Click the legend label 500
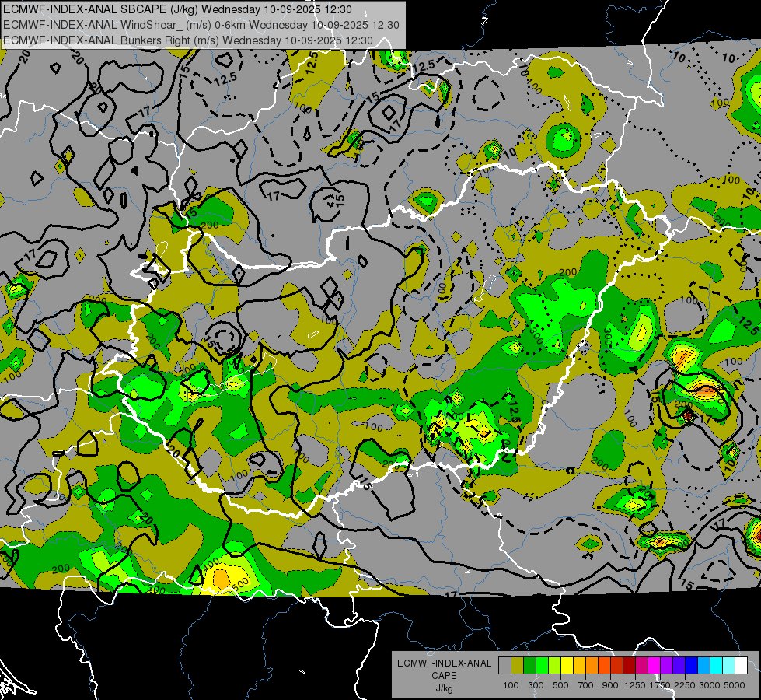This screenshot has height=700, width=761. (560, 685)
